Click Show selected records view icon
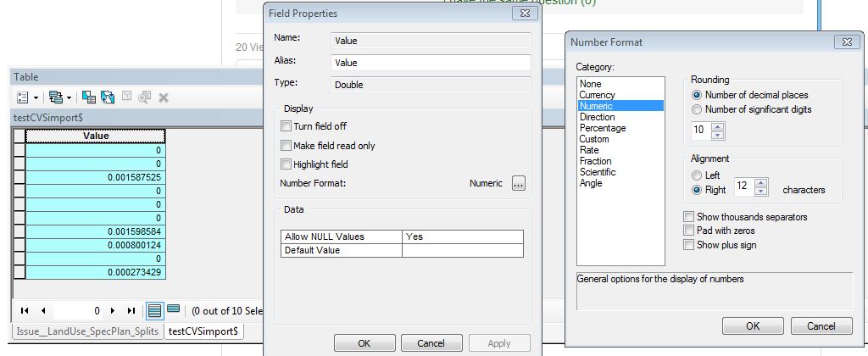The height and width of the screenshot is (356, 868). [174, 310]
